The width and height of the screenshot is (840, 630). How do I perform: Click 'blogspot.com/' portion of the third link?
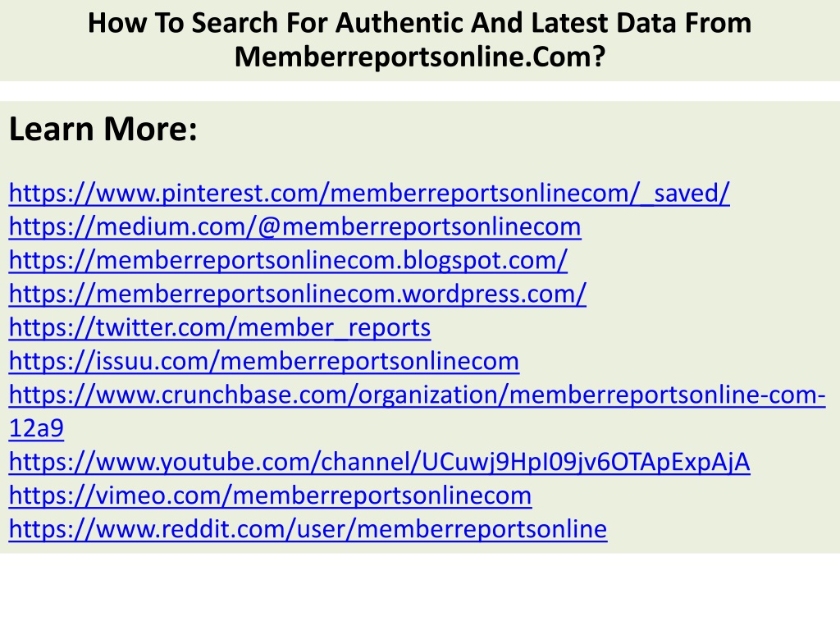click(x=486, y=260)
